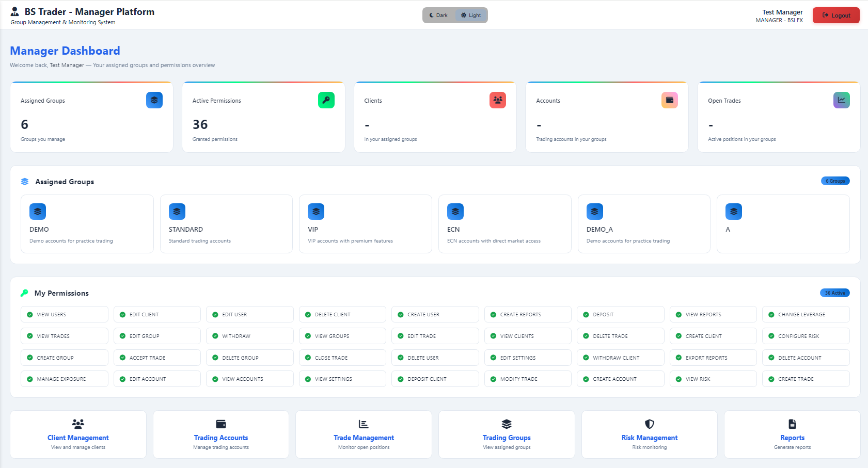Open the VIP group card
Screen dimensions: 868x468
click(x=366, y=224)
